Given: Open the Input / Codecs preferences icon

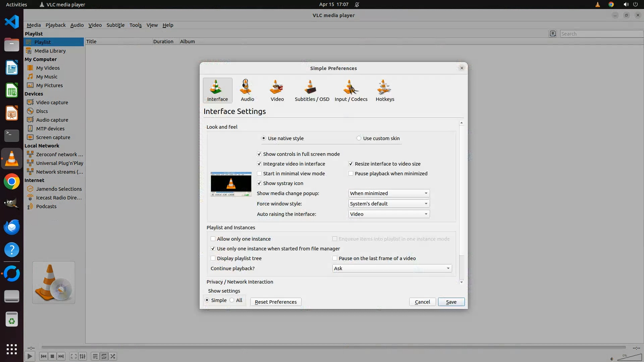Looking at the screenshot, I should click(351, 90).
